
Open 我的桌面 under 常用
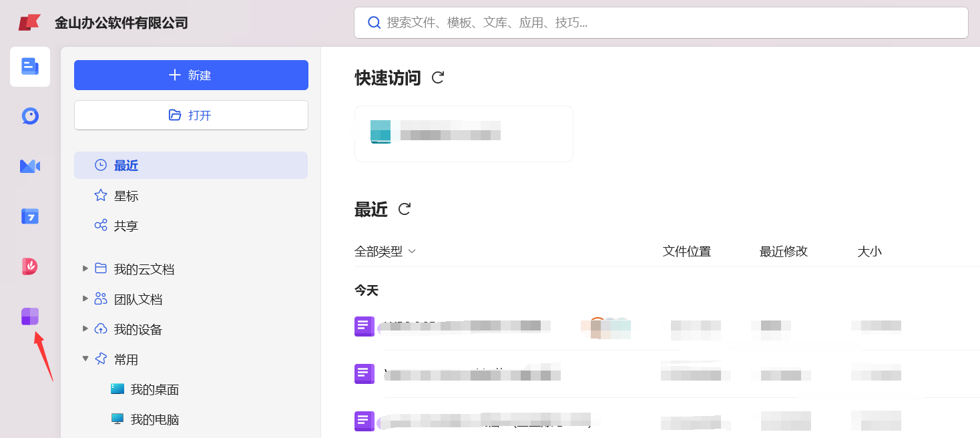coord(154,389)
